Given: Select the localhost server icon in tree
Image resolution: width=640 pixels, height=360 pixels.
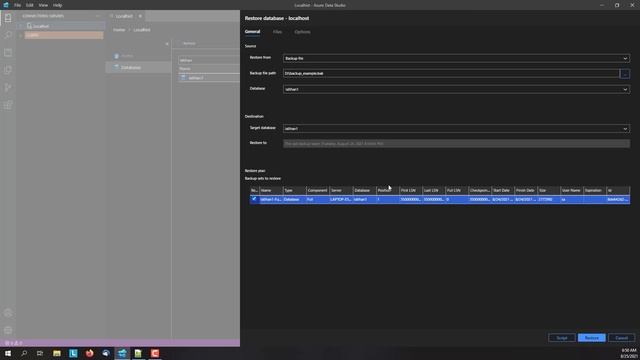Looking at the screenshot, I should tap(29, 26).
